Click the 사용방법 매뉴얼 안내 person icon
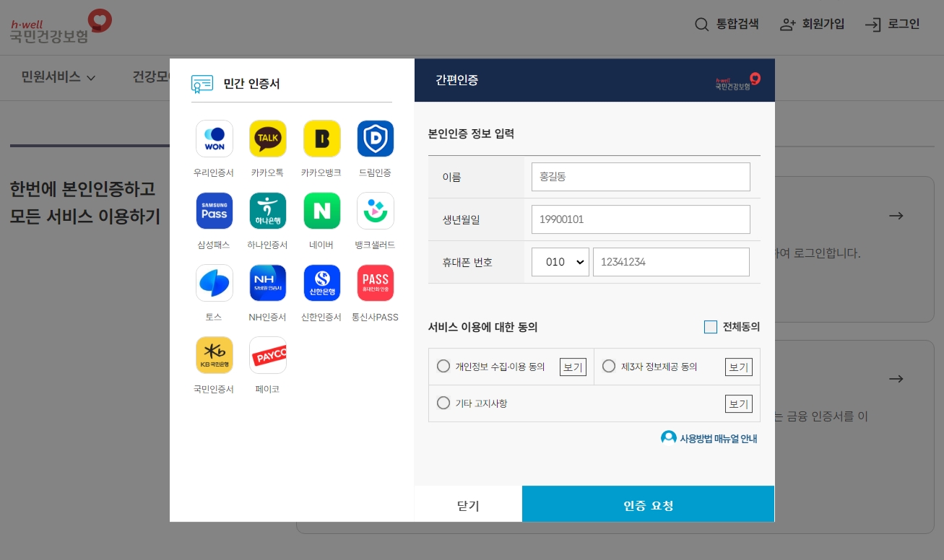This screenshot has width=944, height=560. coord(669,438)
